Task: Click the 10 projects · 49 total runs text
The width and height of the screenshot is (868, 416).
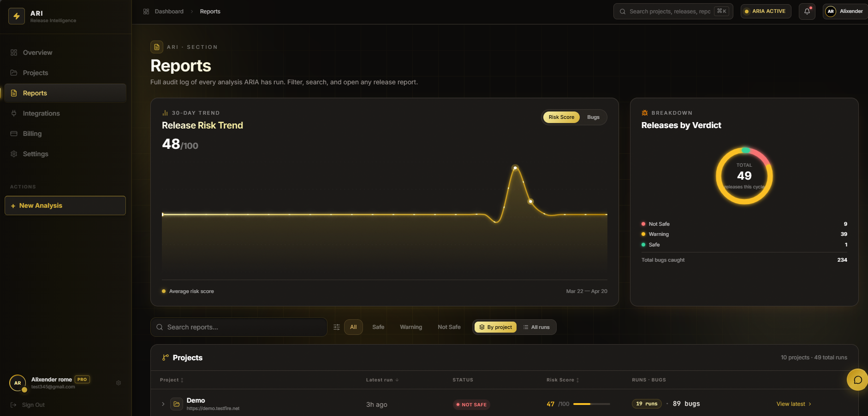Action: [814, 357]
